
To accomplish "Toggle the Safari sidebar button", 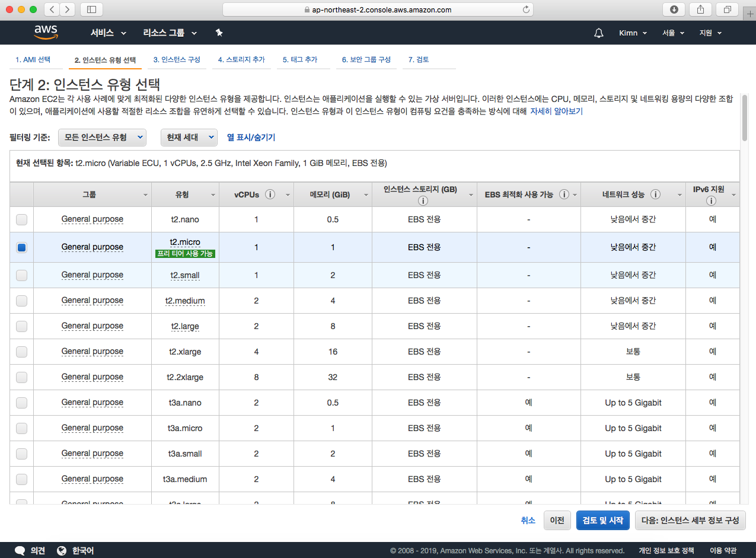I will coord(91,9).
